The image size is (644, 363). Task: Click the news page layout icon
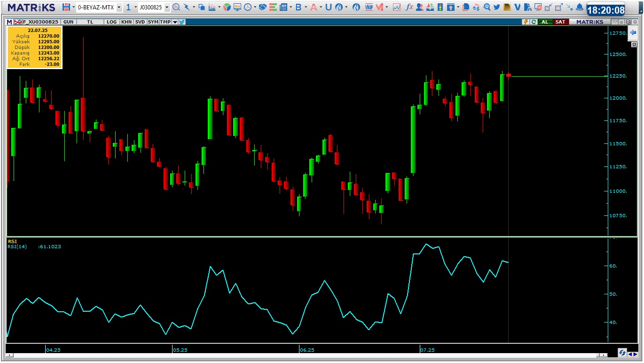click(x=283, y=7)
